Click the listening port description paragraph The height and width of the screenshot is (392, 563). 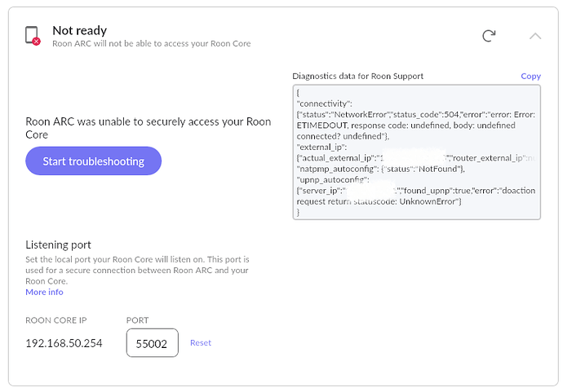[x=137, y=270]
